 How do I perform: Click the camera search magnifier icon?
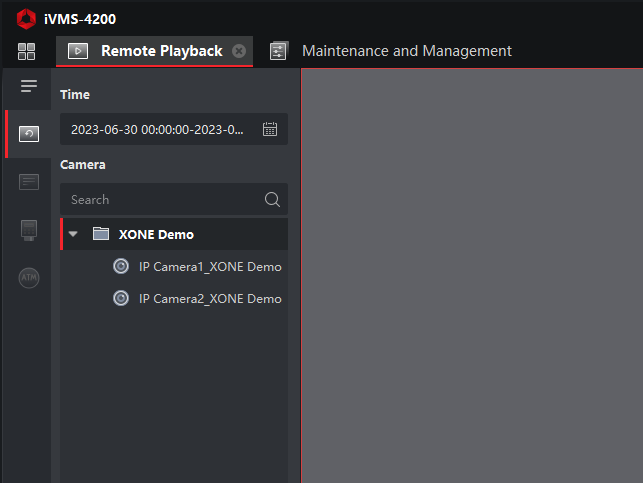(x=272, y=199)
